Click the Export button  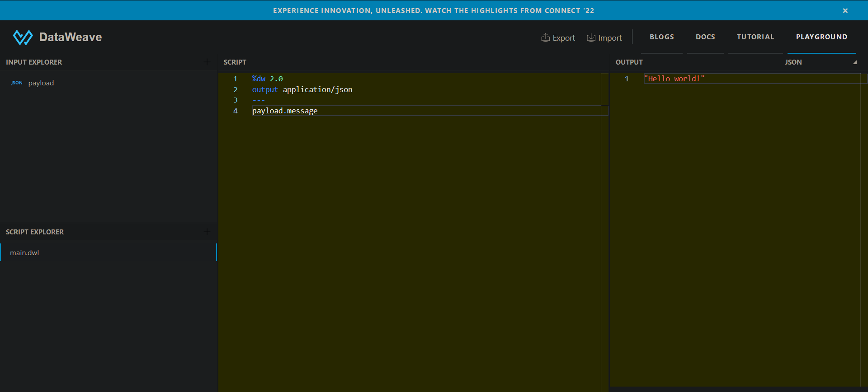coord(558,38)
